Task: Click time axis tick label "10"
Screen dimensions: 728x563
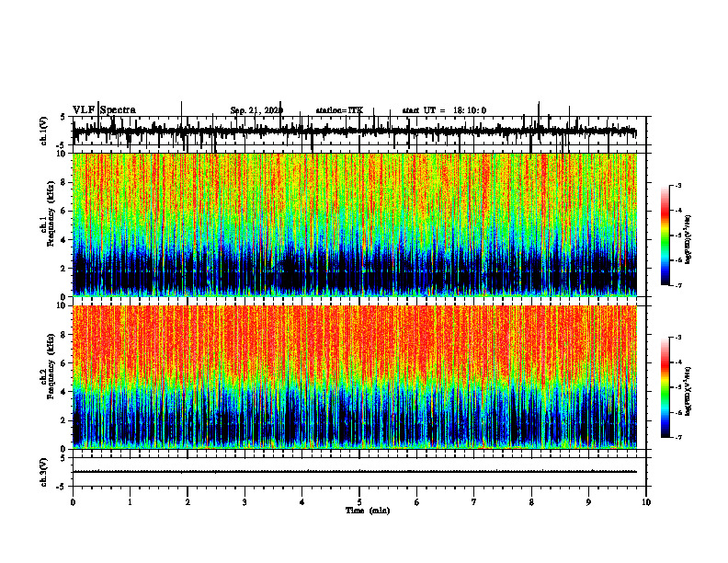Action: click(646, 502)
